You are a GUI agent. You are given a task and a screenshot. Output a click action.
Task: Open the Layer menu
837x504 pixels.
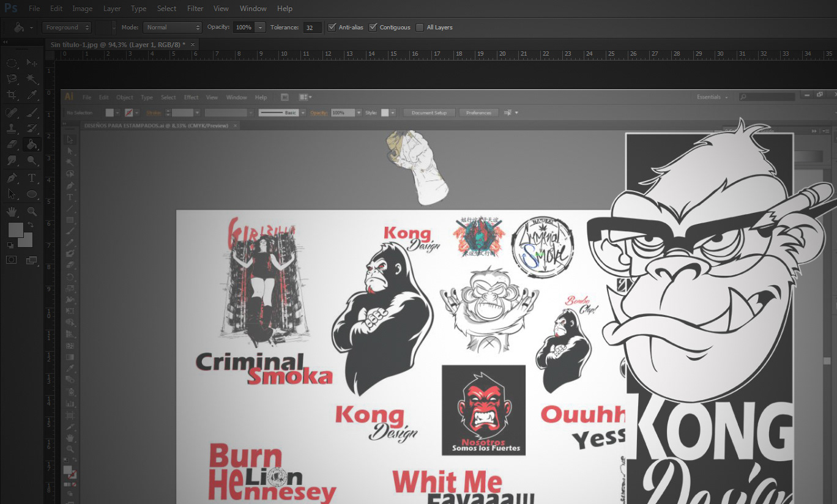click(112, 9)
